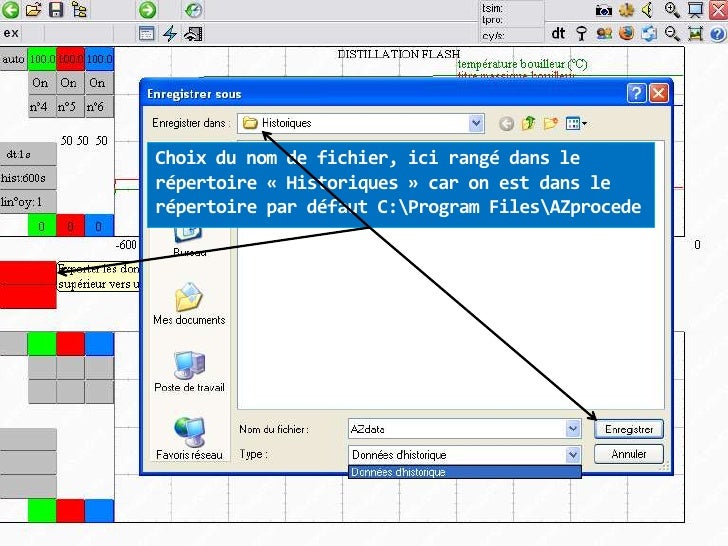The width and height of the screenshot is (728, 546).
Task: Click the dt time step icon
Action: pyautogui.click(x=558, y=33)
